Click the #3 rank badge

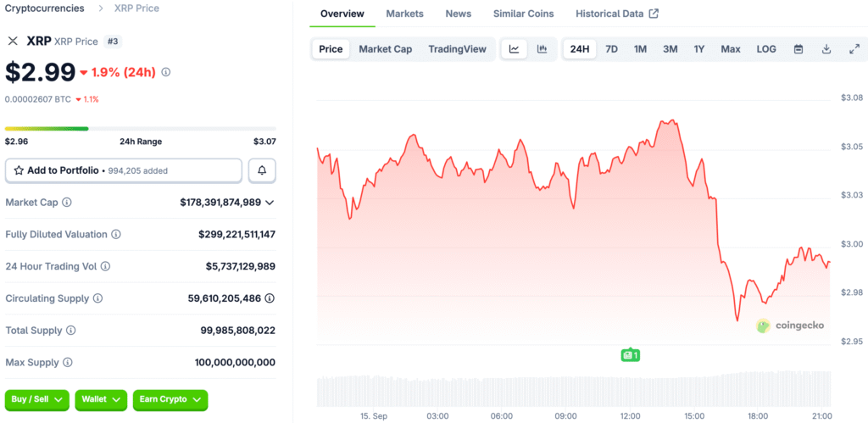[113, 42]
